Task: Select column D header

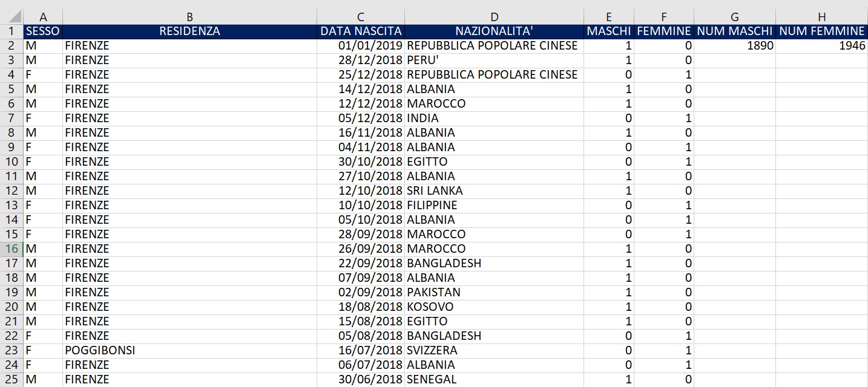Action: 494,18
